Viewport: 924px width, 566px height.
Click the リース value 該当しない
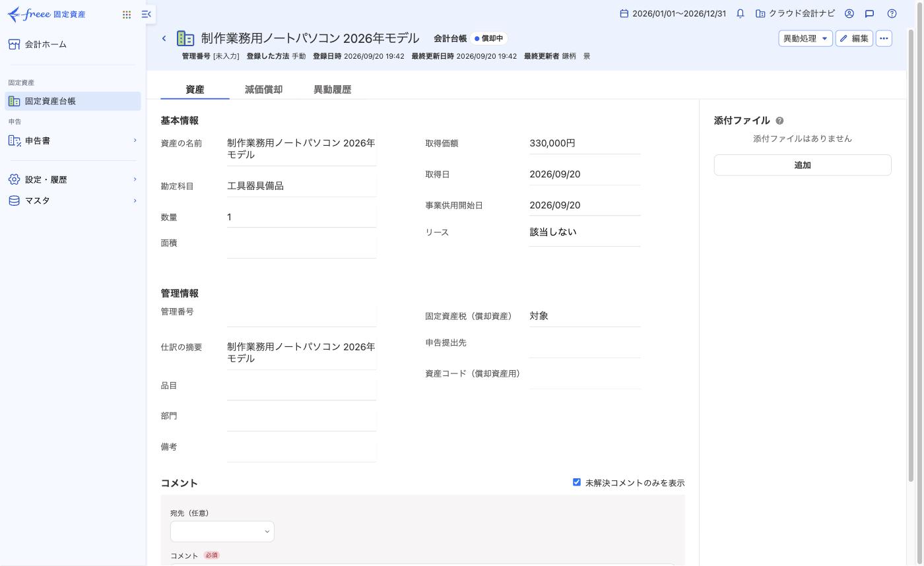[553, 232]
